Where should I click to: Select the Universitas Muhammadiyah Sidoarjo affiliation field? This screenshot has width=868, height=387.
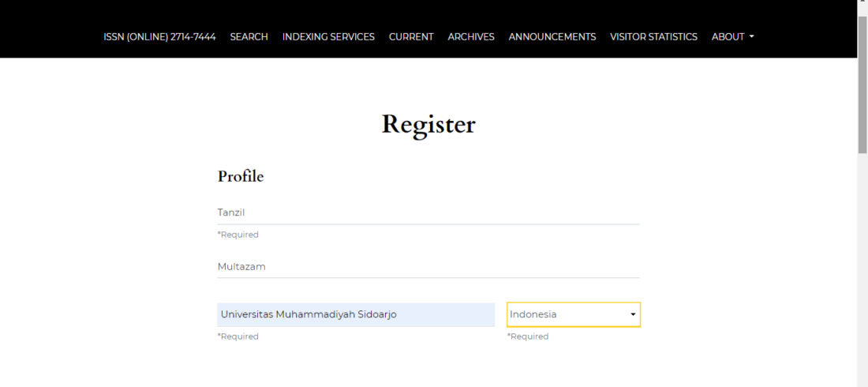pyautogui.click(x=356, y=314)
